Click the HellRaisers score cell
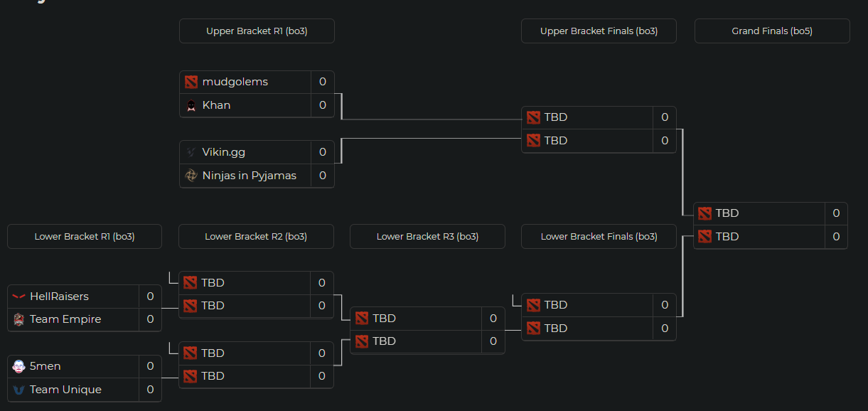Viewport: 868px width, 411px height. 150,297
